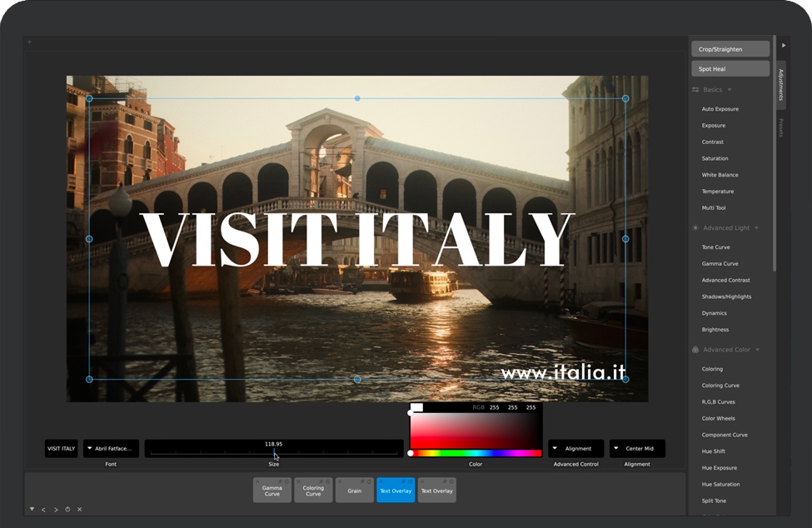Screen dimensions: 812x528
Task: Toggle power on the Grain card
Action: [369, 482]
